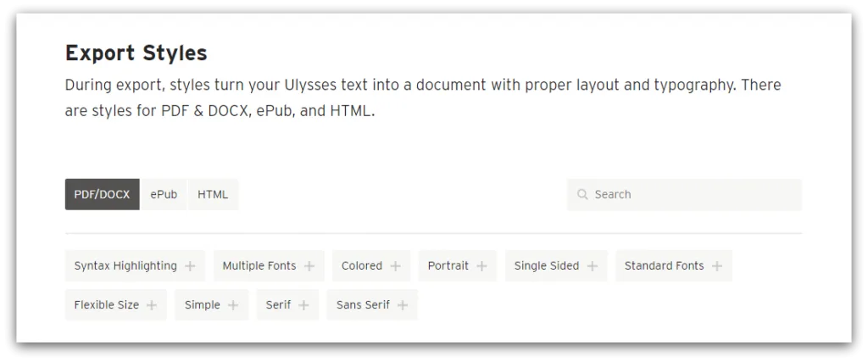The height and width of the screenshot is (362, 868).
Task: Enable the Colored filter tag
Action: tap(362, 266)
